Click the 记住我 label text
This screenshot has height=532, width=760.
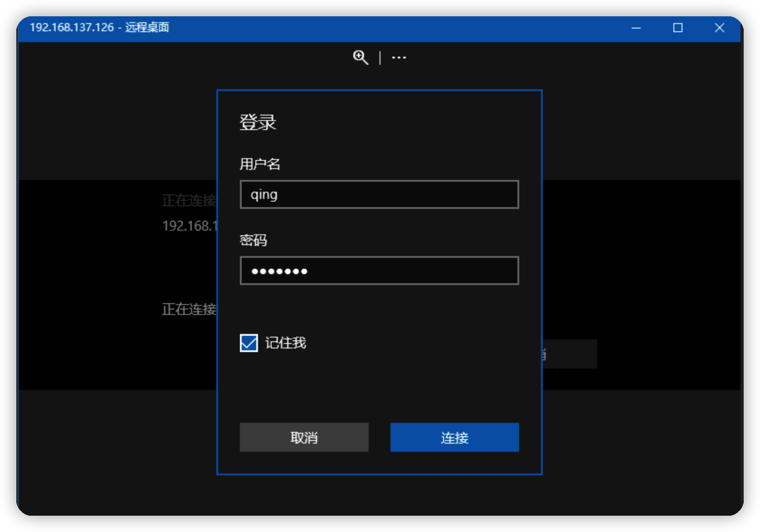point(286,343)
